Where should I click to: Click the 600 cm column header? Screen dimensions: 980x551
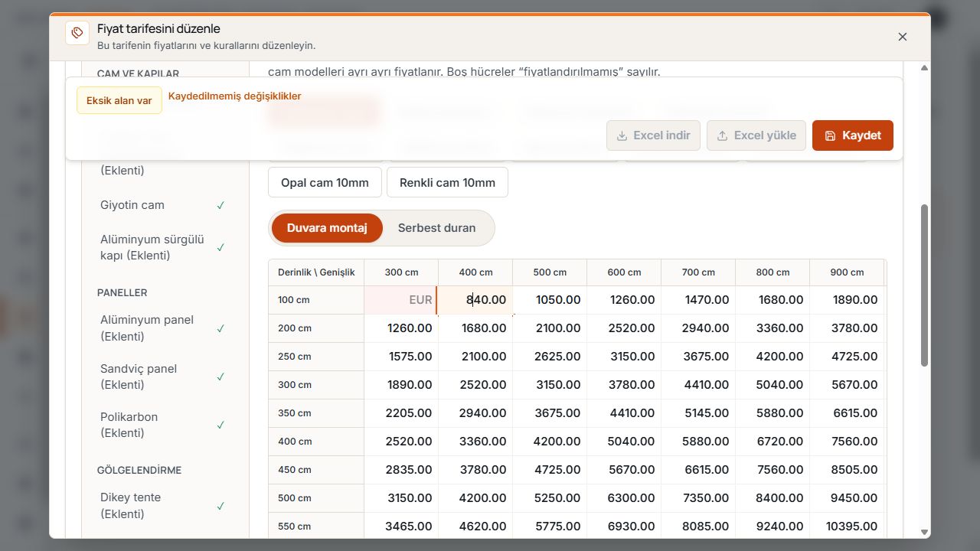pyautogui.click(x=624, y=272)
